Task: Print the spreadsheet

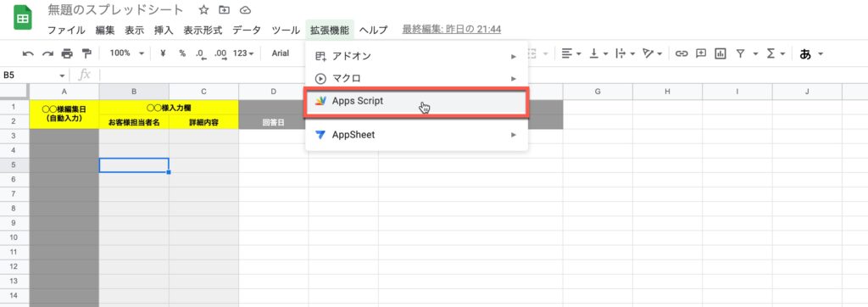Action: click(x=67, y=53)
